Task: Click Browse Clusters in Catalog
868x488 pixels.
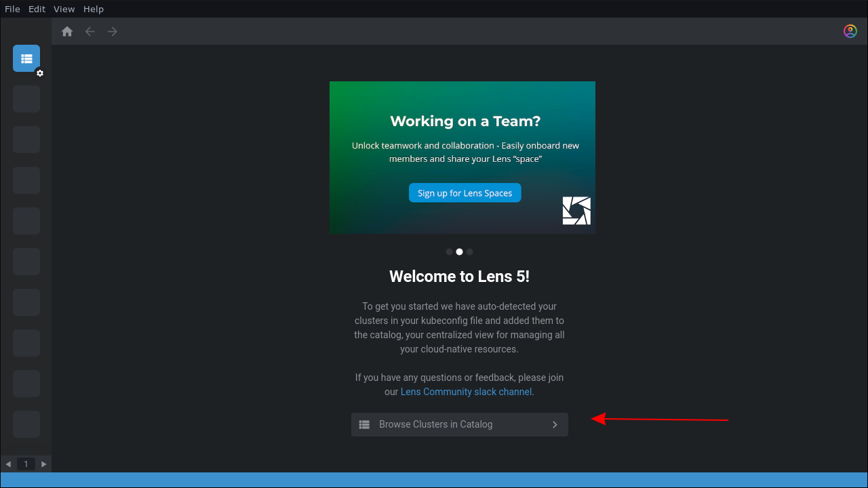Action: point(460,424)
